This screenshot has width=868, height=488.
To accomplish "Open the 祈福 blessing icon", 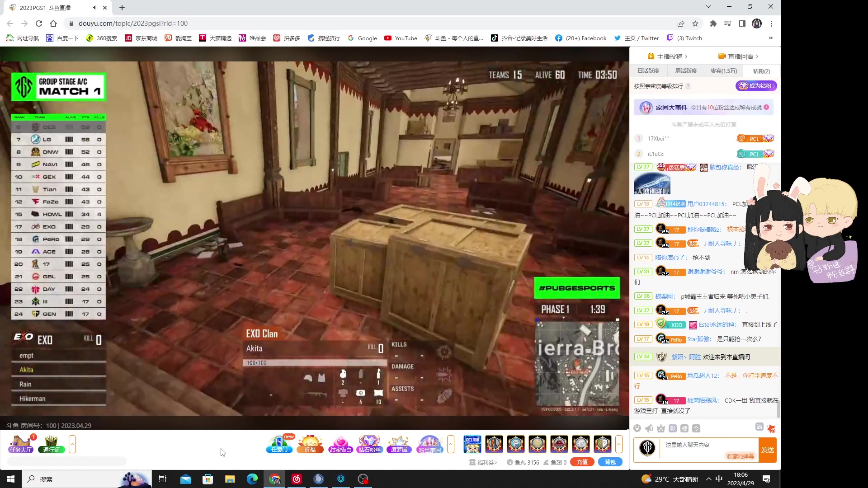I will pos(310,444).
